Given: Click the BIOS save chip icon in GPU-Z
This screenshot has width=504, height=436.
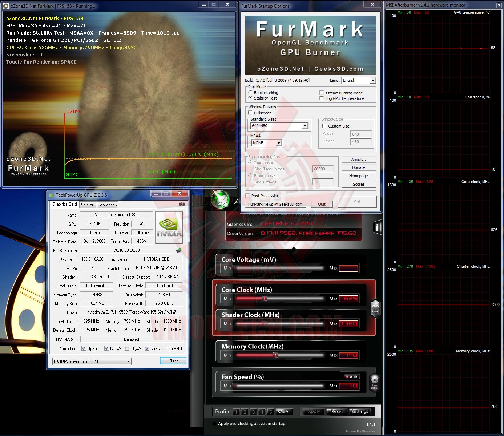Looking at the screenshot, I should coord(179,250).
